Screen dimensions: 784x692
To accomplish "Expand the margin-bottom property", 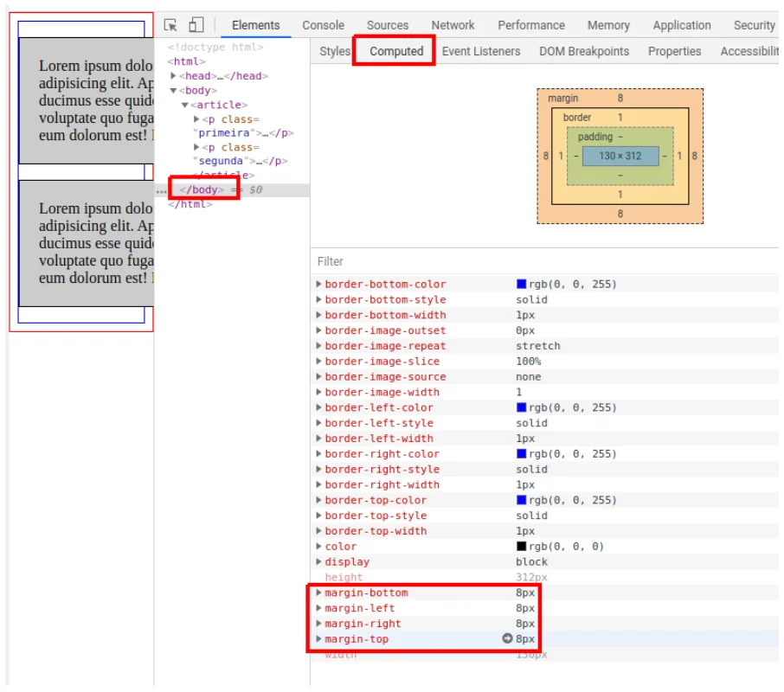I will (318, 593).
